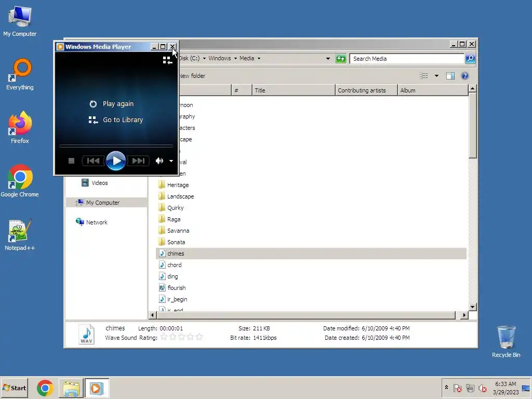The width and height of the screenshot is (532, 399).
Task: Click the Action Center flag icon
Action: tap(457, 388)
